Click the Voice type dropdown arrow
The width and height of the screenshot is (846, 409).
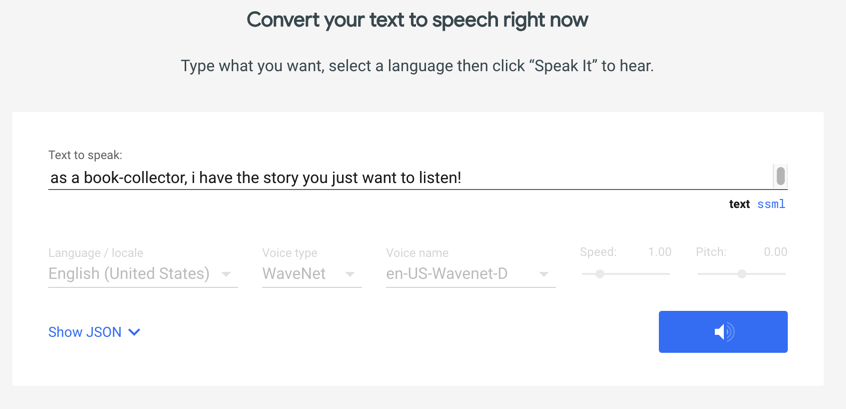click(350, 274)
